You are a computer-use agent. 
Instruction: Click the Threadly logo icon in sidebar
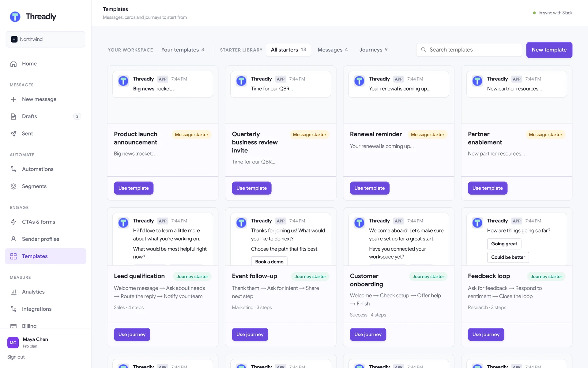pos(15,17)
